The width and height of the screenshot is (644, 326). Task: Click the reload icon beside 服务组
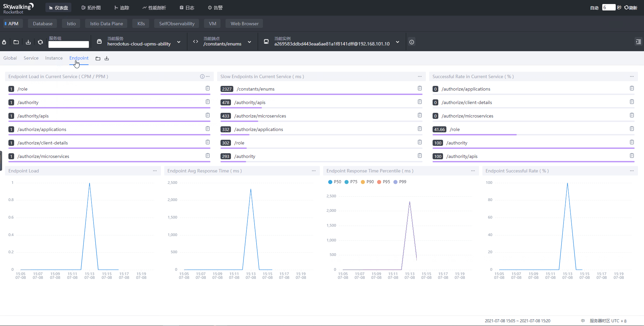point(40,42)
